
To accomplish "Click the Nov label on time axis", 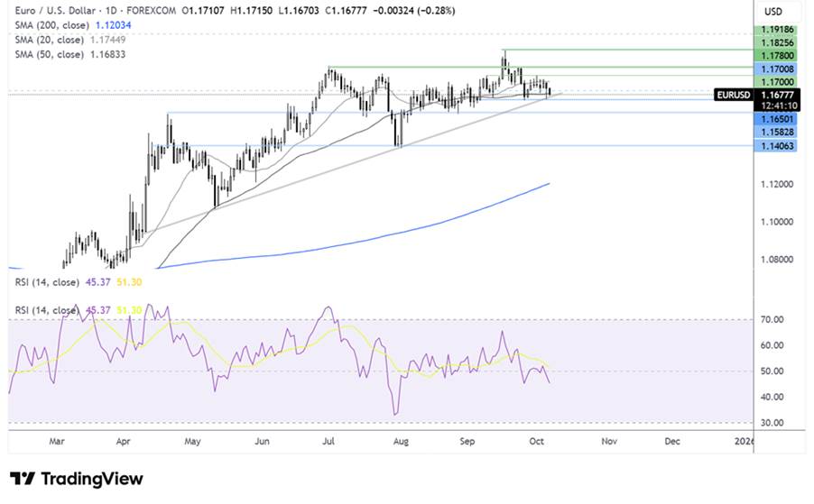I will click(x=609, y=443).
